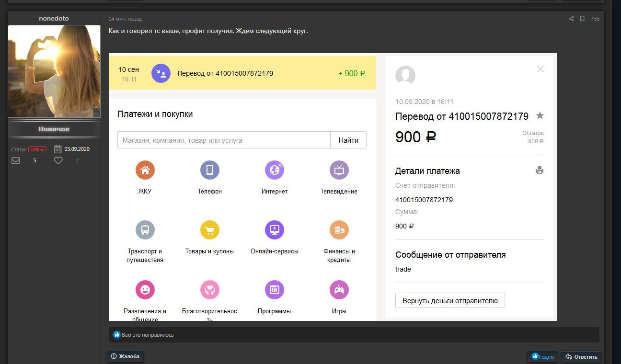Viewport: 621px width, 364px height.
Task: Click the Остаток 900 ₽ balance text
Action: tap(533, 137)
